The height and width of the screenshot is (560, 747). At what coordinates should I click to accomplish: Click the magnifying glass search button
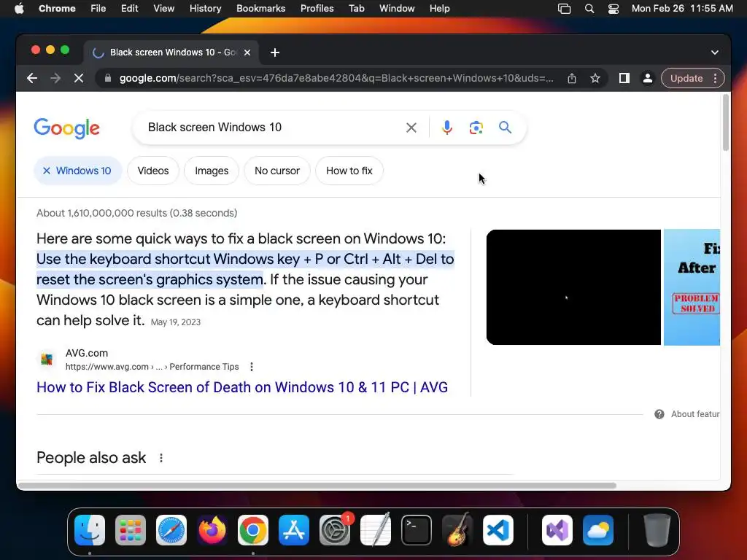tap(505, 127)
